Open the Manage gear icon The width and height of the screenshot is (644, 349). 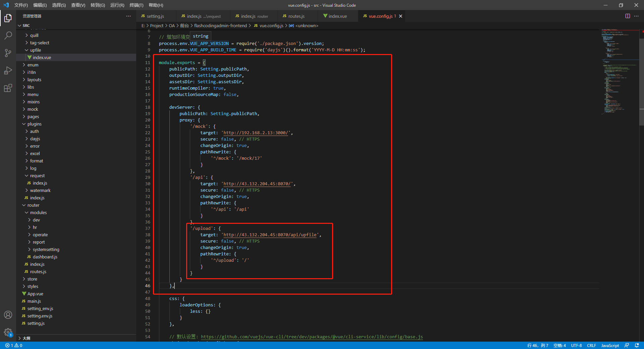pyautogui.click(x=8, y=332)
